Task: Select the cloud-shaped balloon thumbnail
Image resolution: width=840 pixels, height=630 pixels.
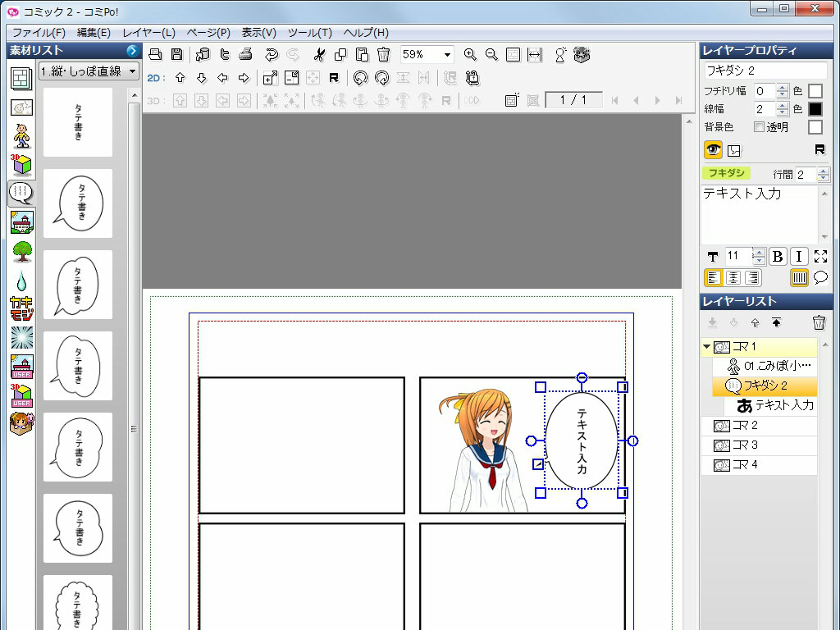Action: pyautogui.click(x=78, y=603)
